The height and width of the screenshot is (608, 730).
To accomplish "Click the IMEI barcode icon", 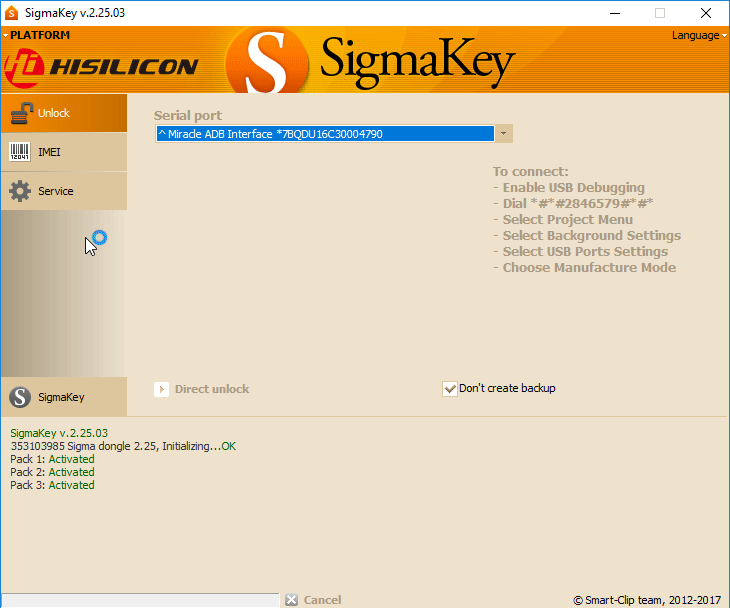I will click(x=20, y=152).
